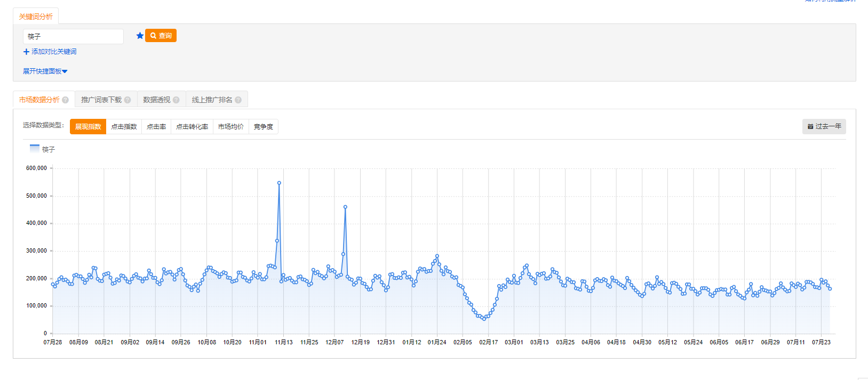Click the blue star favorite icon
This screenshot has height=380, width=868.
point(140,36)
